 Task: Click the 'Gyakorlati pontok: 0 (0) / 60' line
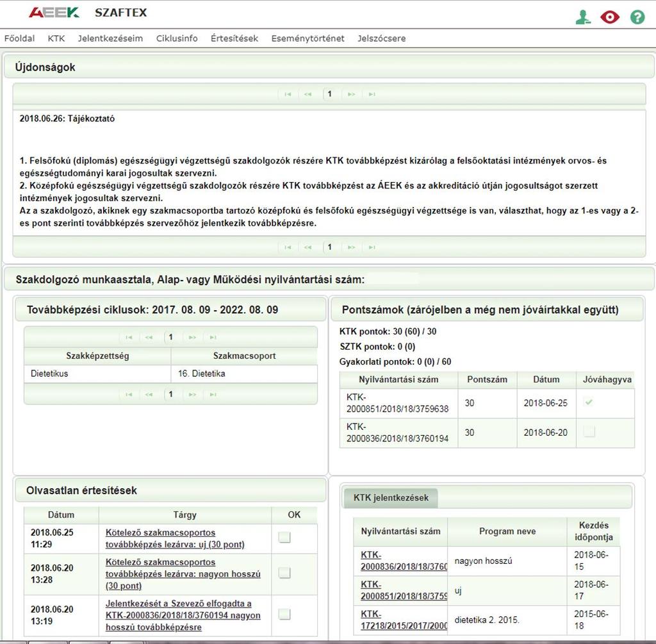click(x=395, y=362)
